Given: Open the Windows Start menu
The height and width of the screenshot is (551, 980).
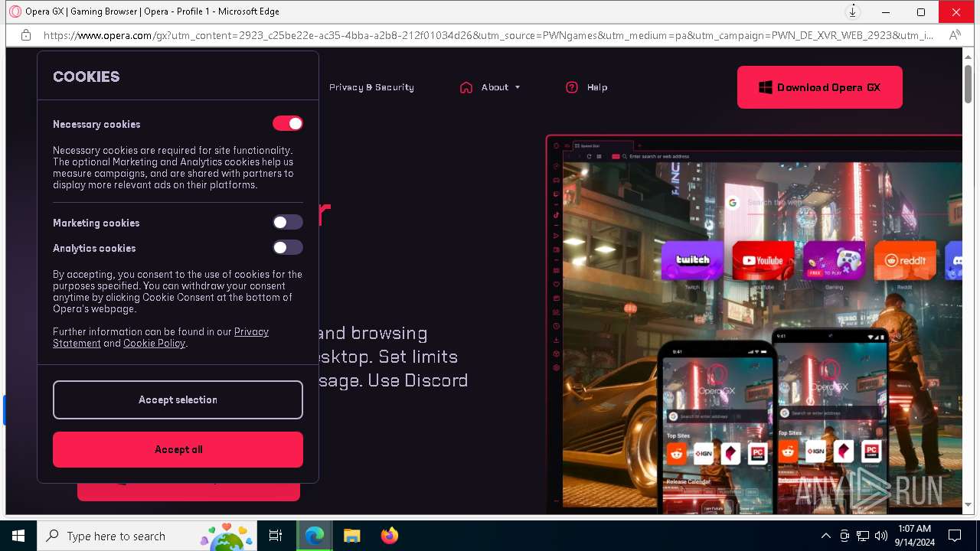Looking at the screenshot, I should 18,536.
